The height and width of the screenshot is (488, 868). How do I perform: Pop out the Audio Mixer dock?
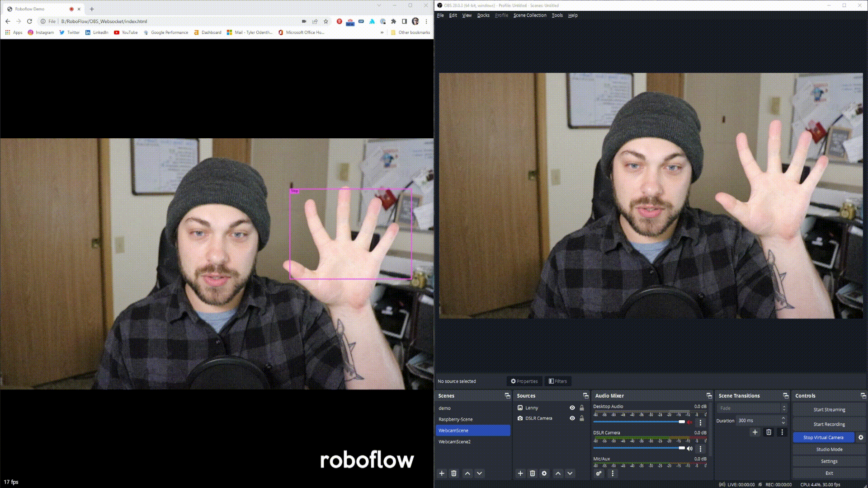pos(709,396)
